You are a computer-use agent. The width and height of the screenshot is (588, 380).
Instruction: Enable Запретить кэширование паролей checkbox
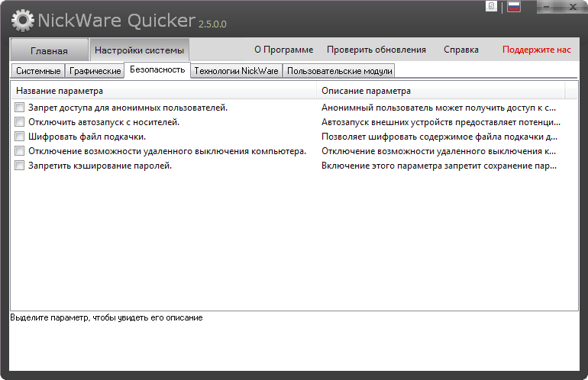[x=20, y=166]
